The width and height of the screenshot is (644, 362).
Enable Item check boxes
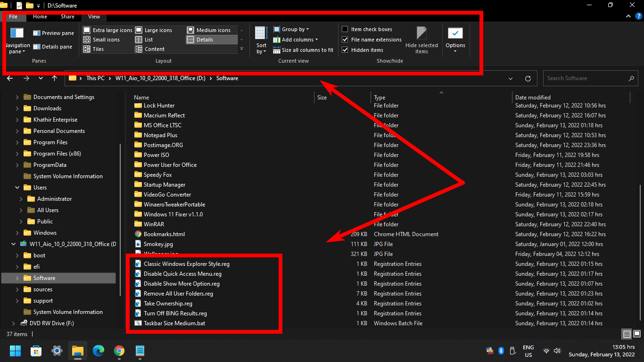coord(345,29)
